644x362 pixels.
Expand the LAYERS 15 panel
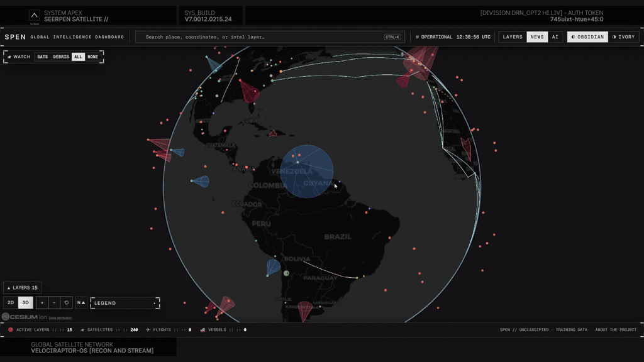click(22, 288)
